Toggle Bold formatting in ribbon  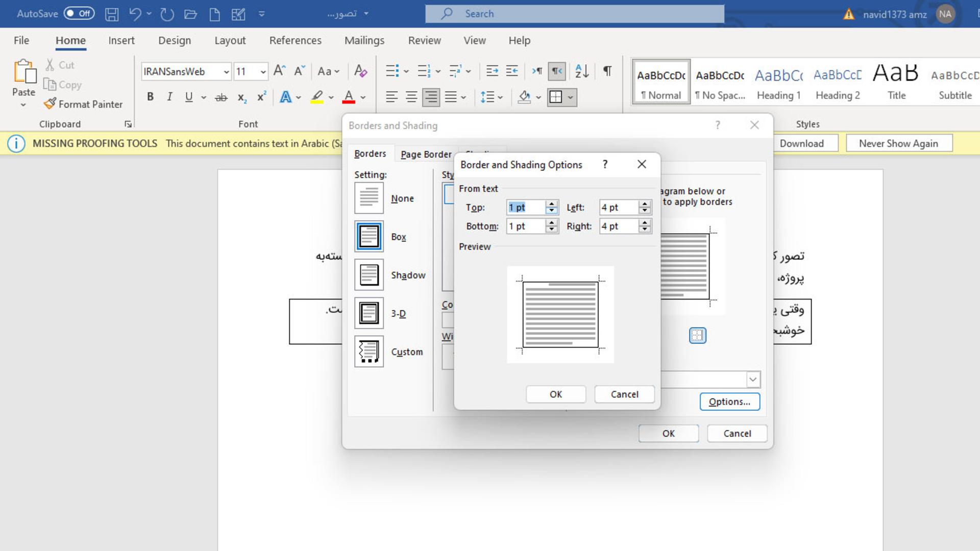point(150,96)
